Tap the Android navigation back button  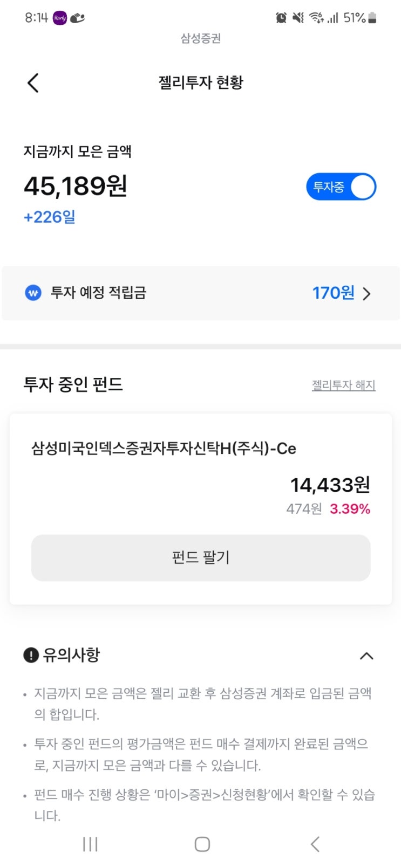pos(315,844)
